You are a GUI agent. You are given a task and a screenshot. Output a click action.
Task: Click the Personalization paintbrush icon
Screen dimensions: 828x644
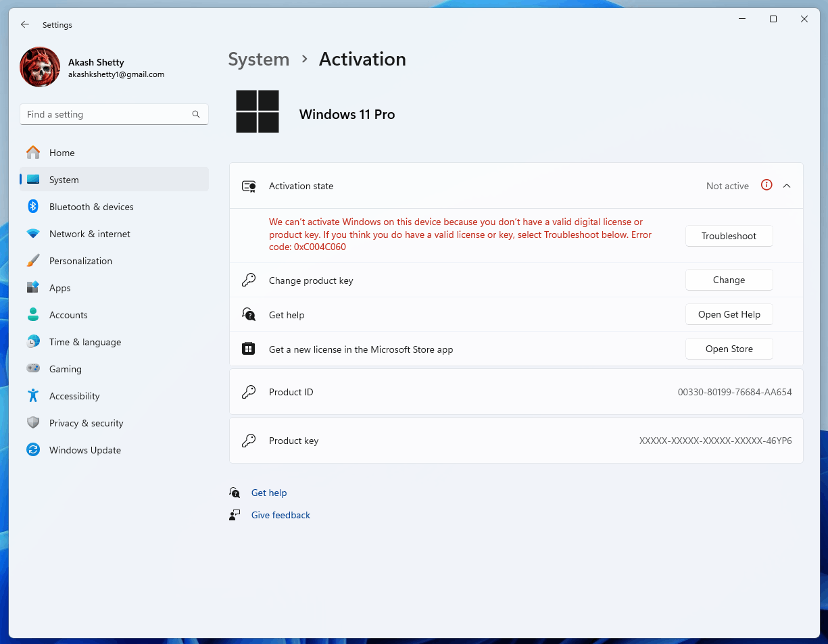[x=33, y=261]
